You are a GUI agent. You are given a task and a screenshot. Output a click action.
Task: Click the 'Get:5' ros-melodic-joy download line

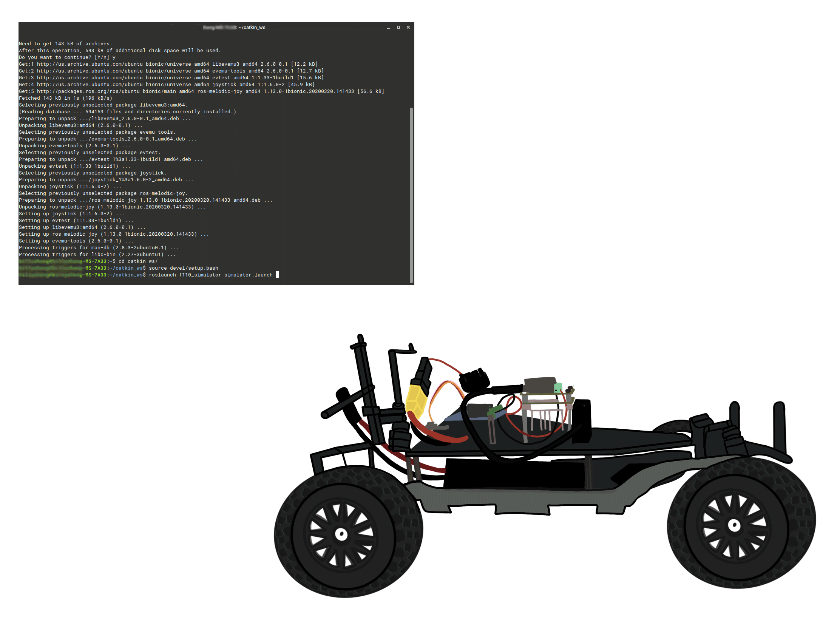pos(202,91)
